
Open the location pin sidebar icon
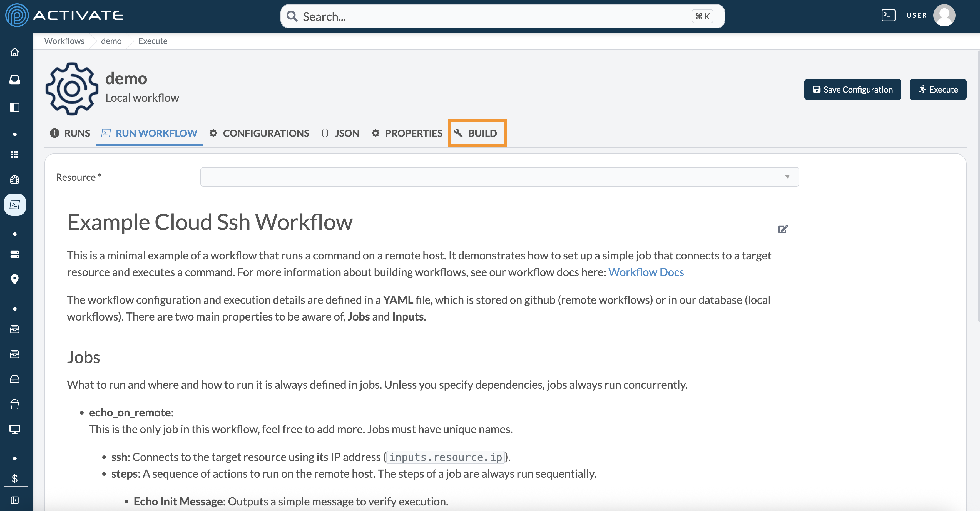14,279
